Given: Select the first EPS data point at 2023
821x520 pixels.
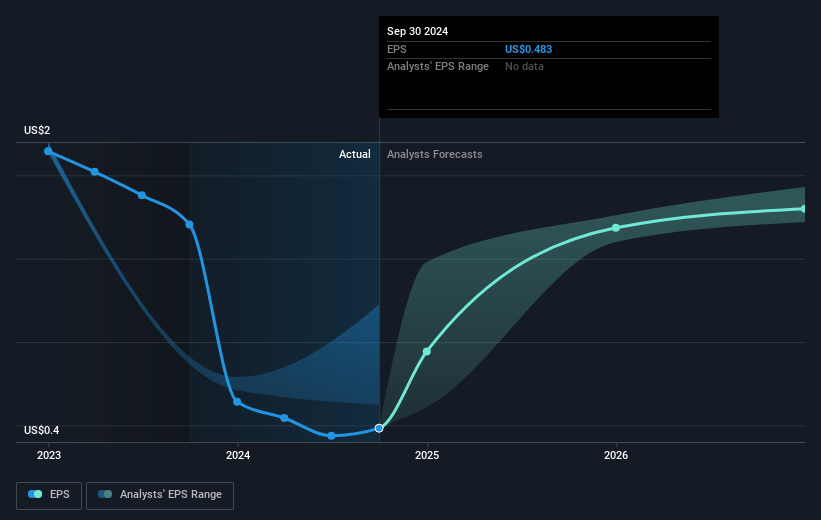Looking at the screenshot, I should [x=48, y=151].
